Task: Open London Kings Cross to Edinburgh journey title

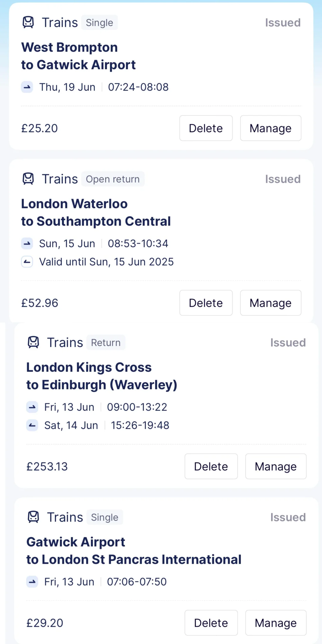Action: point(101,376)
